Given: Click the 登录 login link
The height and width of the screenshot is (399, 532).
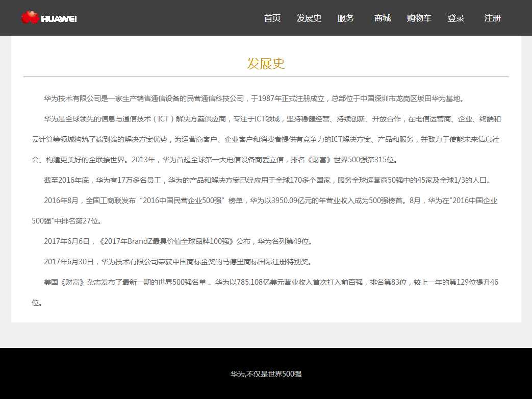Looking at the screenshot, I should (x=455, y=18).
